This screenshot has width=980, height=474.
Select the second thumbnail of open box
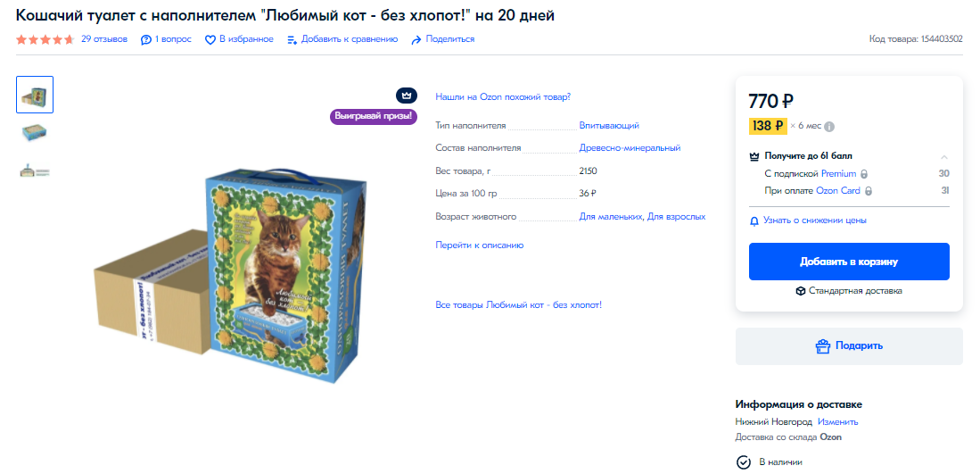35,133
